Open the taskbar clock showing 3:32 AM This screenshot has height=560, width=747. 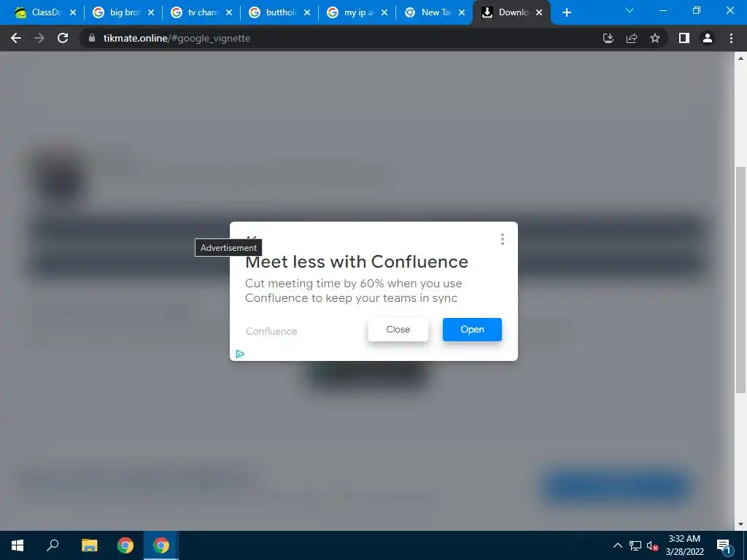pos(684,545)
